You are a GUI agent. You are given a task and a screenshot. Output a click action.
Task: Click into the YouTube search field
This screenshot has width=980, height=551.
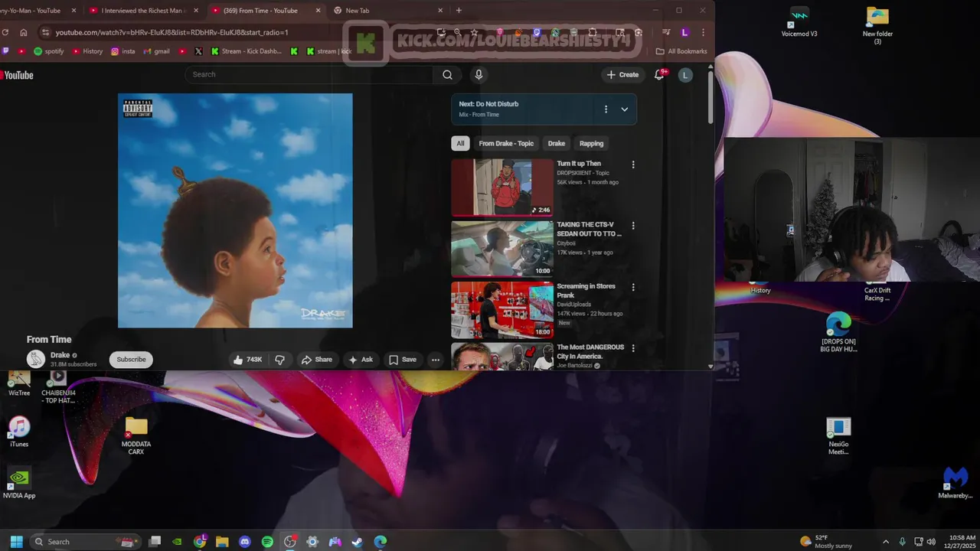click(x=309, y=74)
